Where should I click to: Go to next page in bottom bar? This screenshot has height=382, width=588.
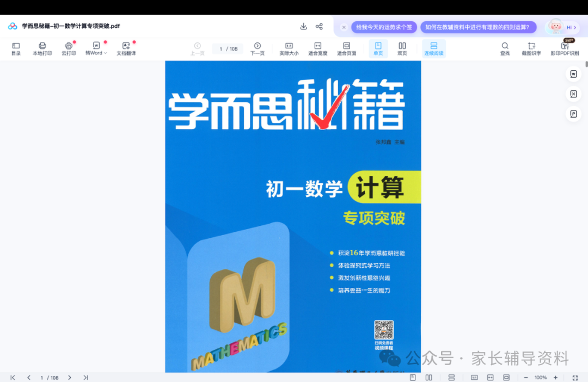point(69,378)
